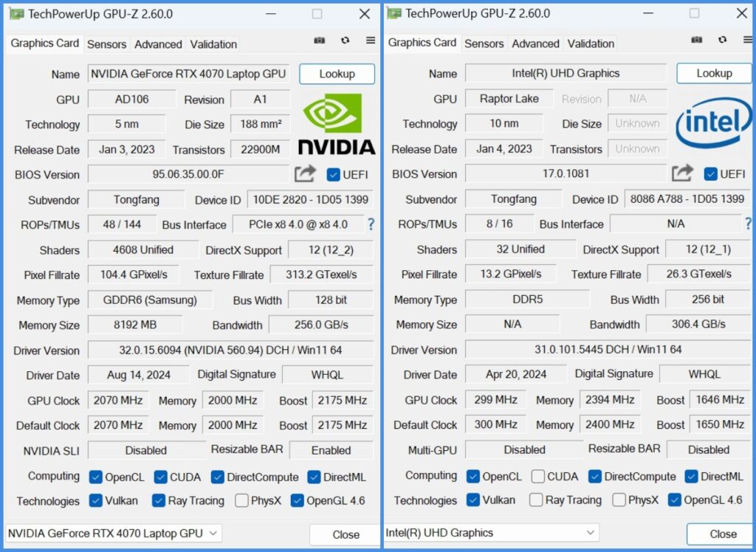Open the hamburger menu in NVIDIA window
756x552 pixels.
pyautogui.click(x=371, y=41)
